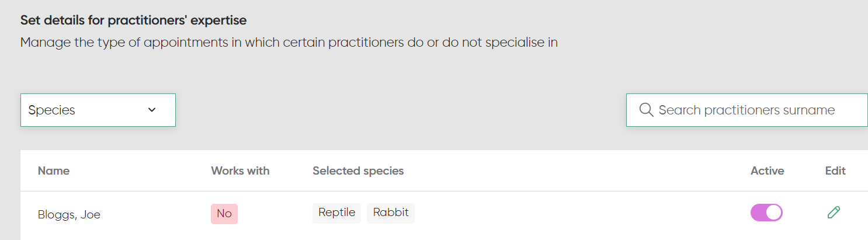Disable the Active toggle for Joe Bloggs

(x=766, y=213)
